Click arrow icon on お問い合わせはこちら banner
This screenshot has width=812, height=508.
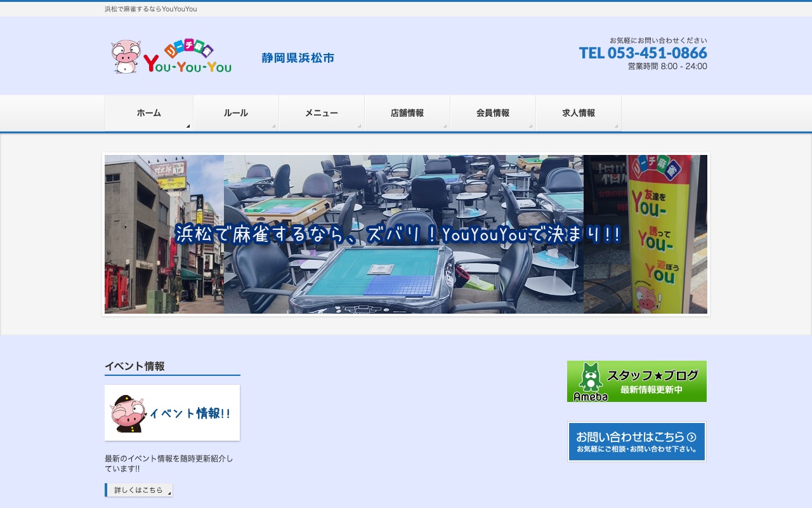(691, 437)
